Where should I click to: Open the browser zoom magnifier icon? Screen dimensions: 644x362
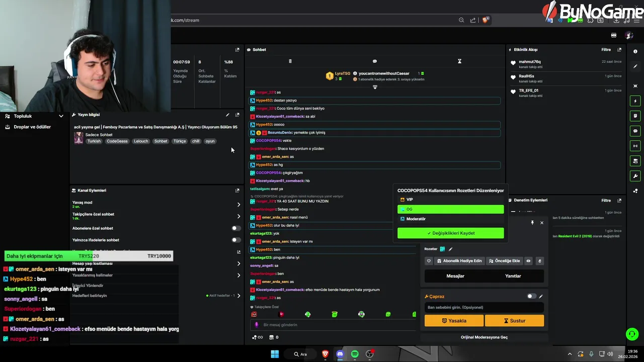coord(461,20)
